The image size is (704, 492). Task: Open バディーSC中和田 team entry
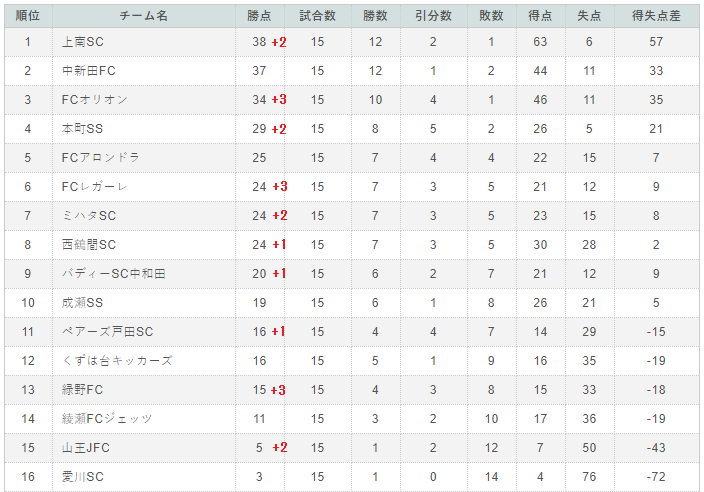tap(114, 274)
